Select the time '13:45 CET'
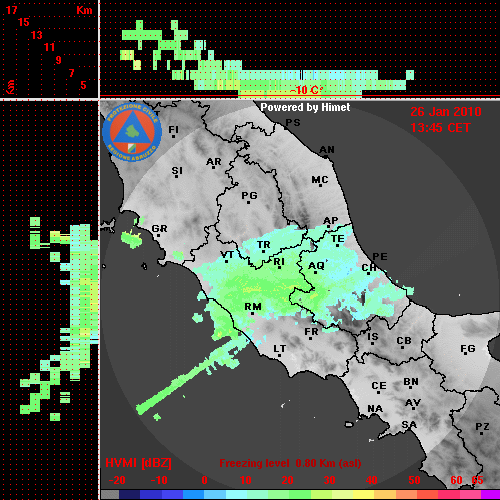Image resolution: width=500 pixels, height=500 pixels. [440, 128]
